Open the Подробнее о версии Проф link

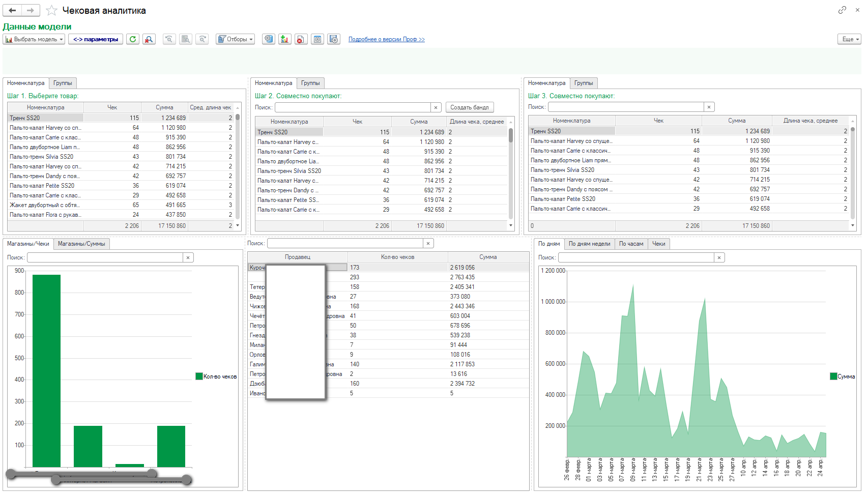[386, 39]
